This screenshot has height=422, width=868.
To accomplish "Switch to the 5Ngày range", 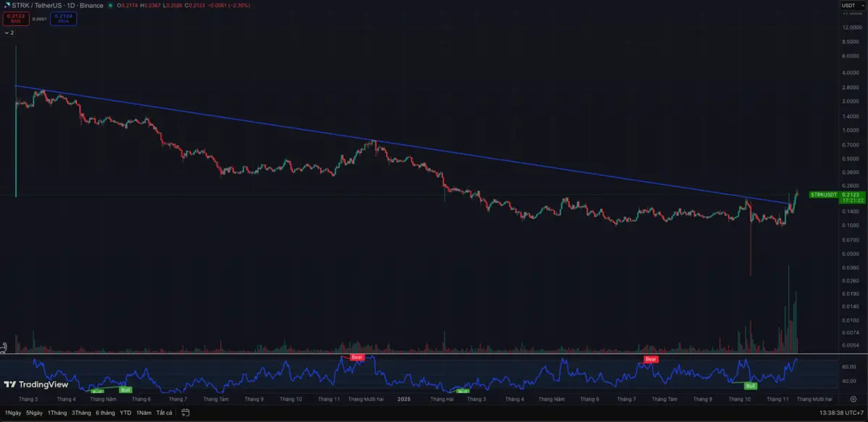I will coord(35,412).
